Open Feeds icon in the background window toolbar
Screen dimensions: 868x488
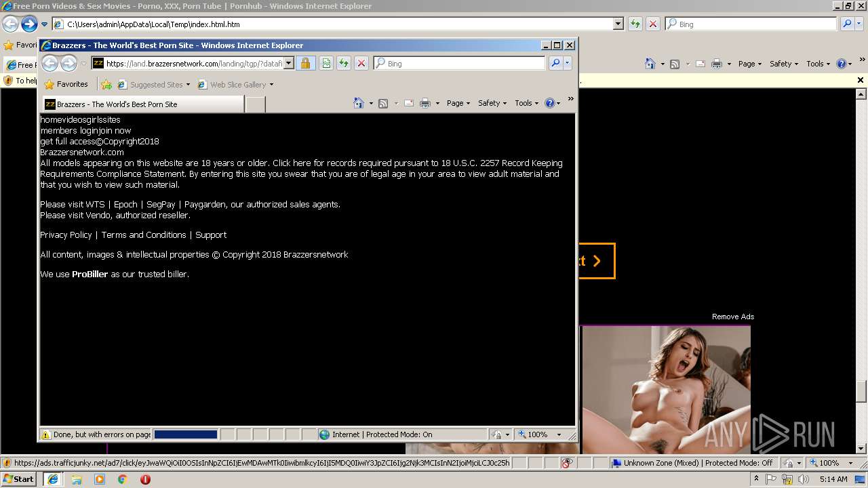click(675, 64)
